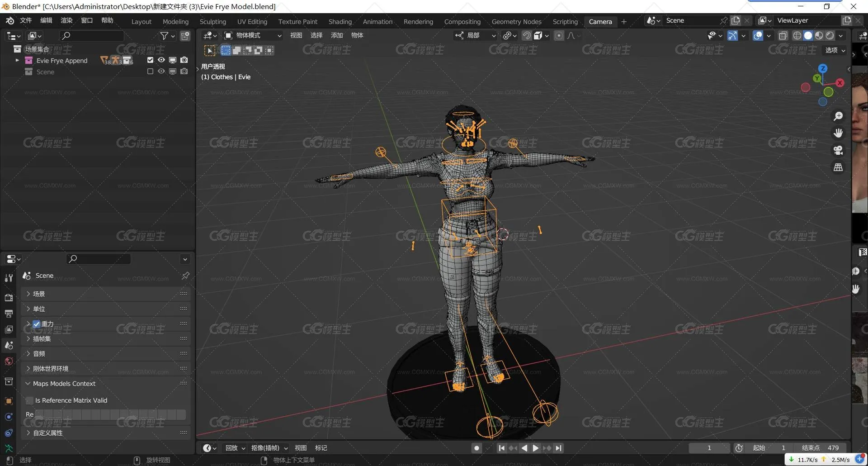The height and width of the screenshot is (466, 868).
Task: Expand the 场景 panel
Action: [105, 294]
